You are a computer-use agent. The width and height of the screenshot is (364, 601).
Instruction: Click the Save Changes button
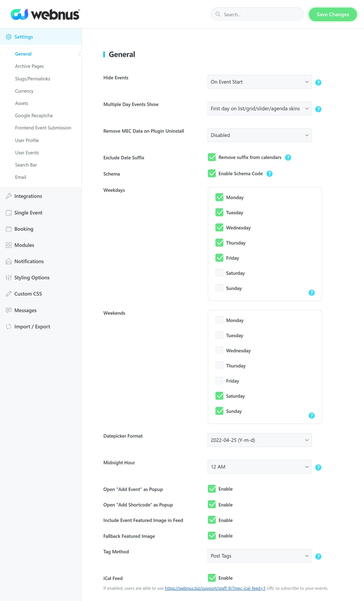(333, 14)
